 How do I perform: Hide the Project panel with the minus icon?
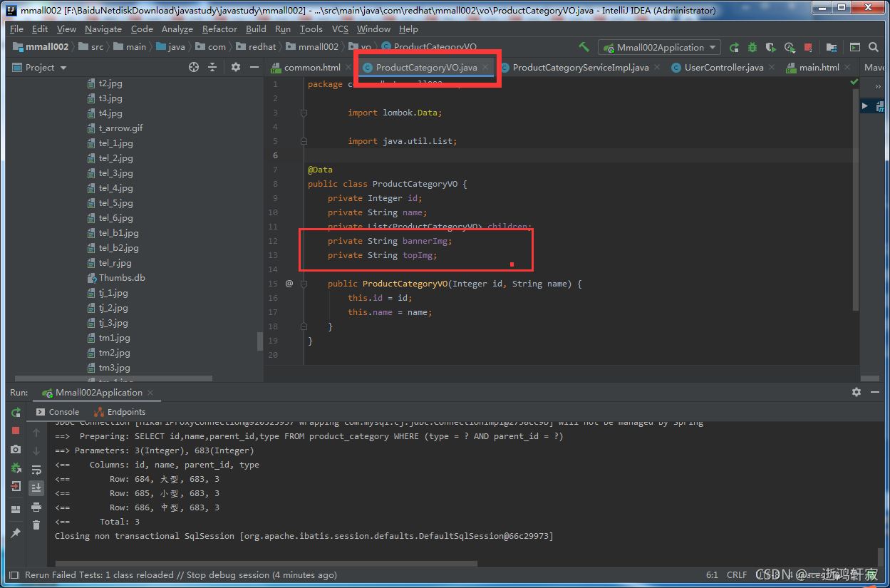(x=254, y=67)
